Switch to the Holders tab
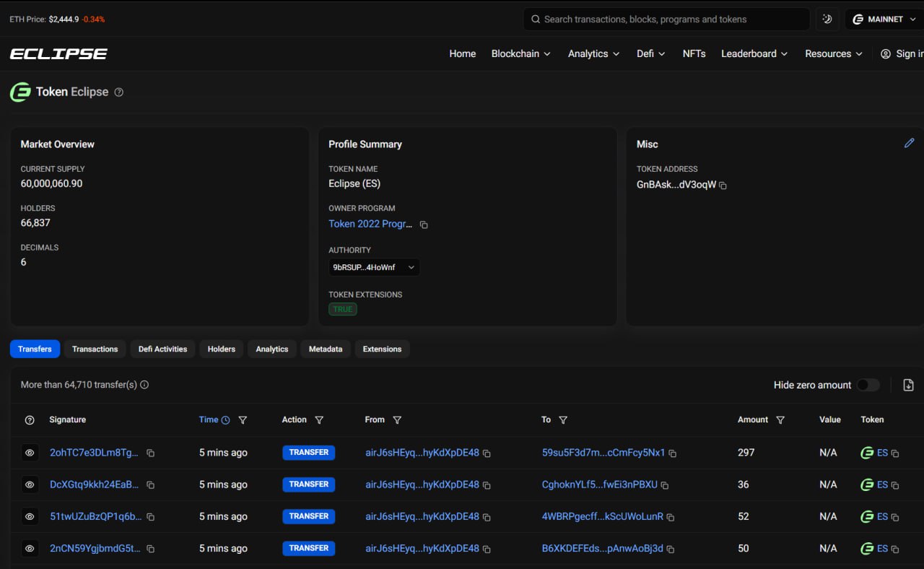The width and height of the screenshot is (924, 569). (x=222, y=349)
